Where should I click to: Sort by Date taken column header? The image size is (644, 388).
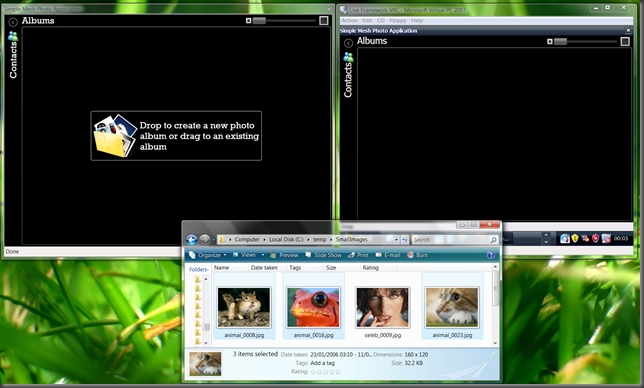tap(267, 268)
